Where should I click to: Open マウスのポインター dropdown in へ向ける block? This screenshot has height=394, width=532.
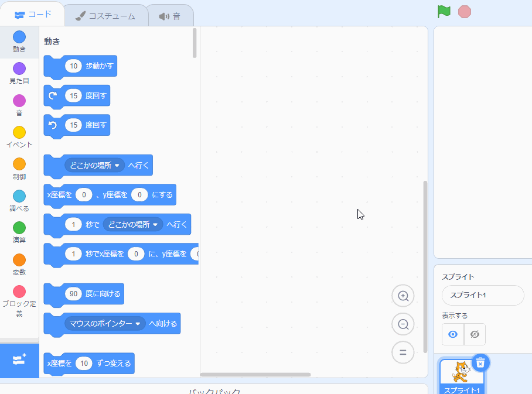pos(105,324)
